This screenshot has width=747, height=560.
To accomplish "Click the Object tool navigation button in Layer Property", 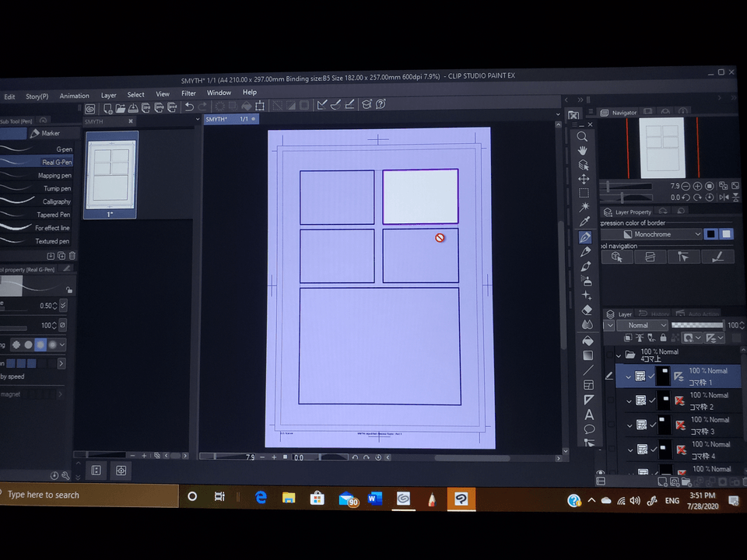I will [x=617, y=257].
